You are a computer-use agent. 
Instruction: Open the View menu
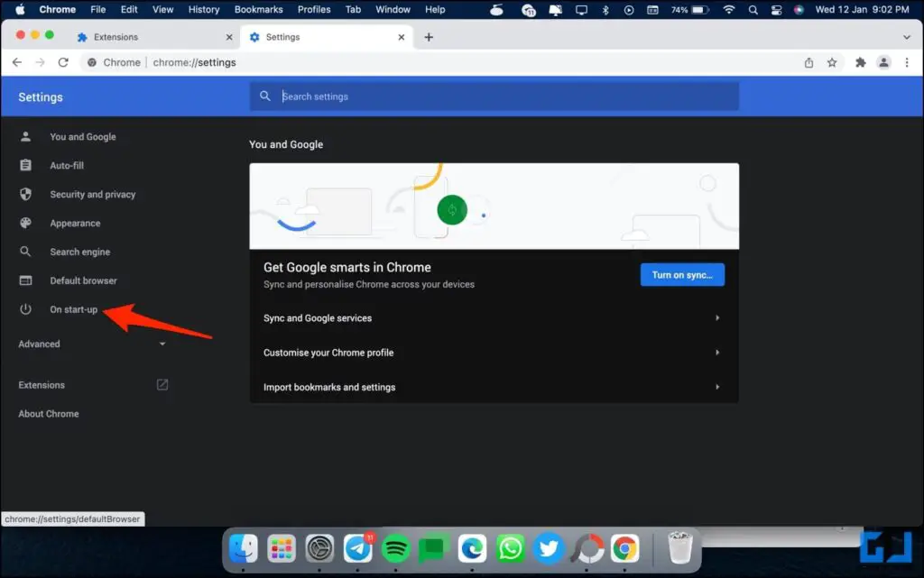click(162, 9)
